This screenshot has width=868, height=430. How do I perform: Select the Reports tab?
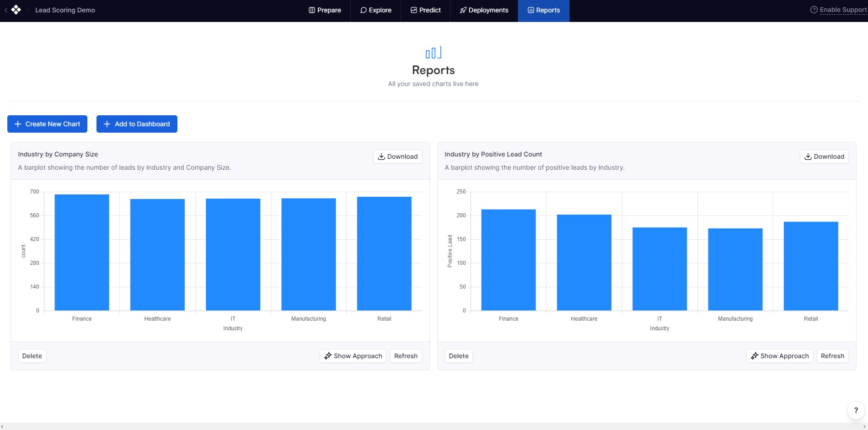click(544, 10)
